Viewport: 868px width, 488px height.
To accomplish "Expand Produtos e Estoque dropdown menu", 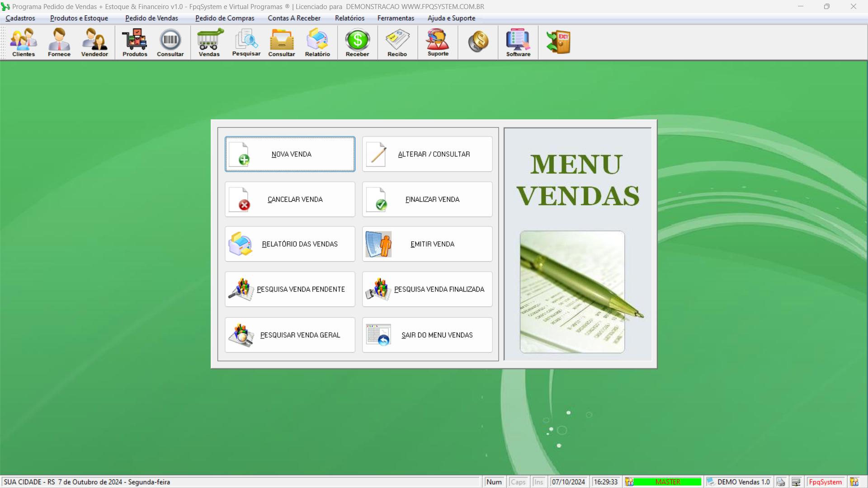I will coord(79,18).
